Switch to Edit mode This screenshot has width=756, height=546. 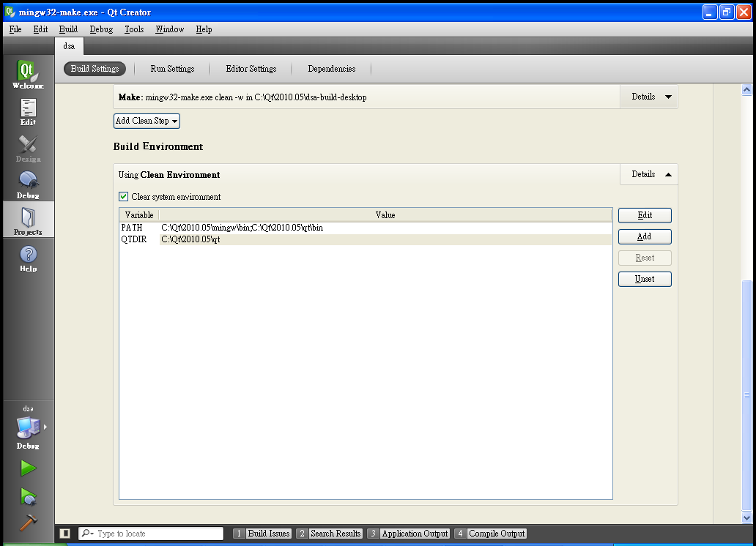[x=28, y=112]
